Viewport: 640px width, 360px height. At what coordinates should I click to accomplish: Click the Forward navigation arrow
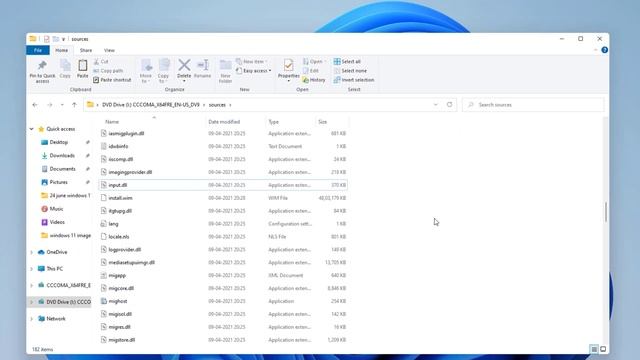point(49,105)
